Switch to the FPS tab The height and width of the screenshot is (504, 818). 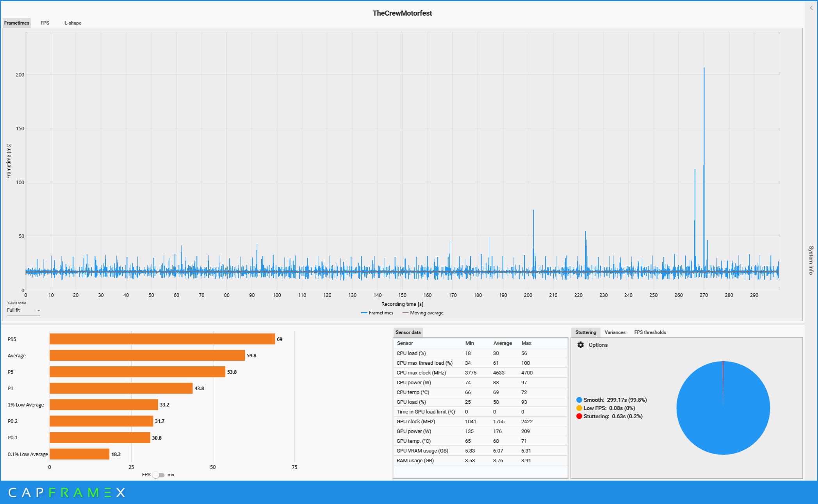tap(45, 23)
